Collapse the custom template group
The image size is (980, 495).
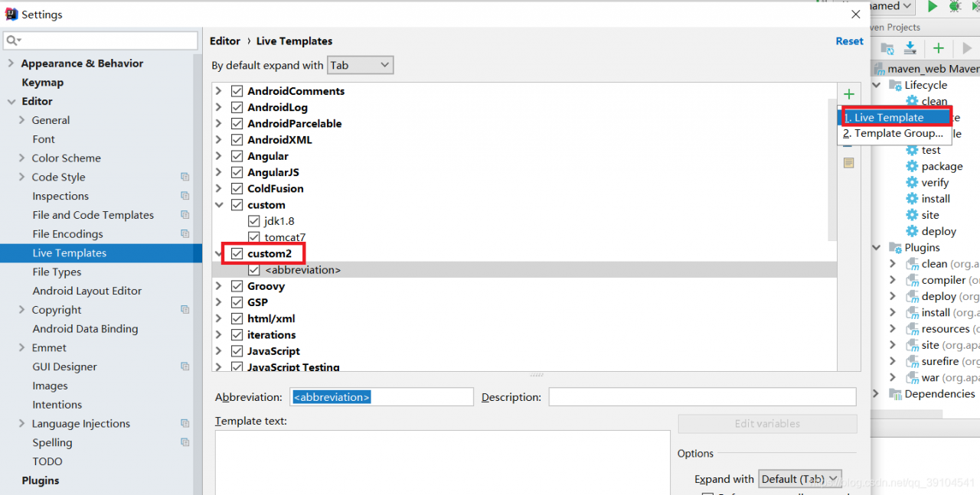point(219,205)
